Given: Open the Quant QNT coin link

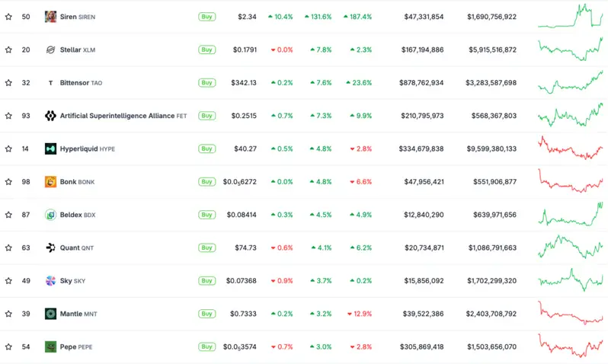Looking at the screenshot, I should (x=77, y=247).
